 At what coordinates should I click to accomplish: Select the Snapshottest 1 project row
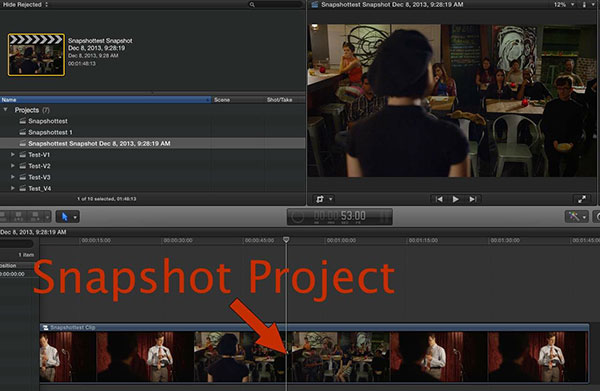[153, 132]
